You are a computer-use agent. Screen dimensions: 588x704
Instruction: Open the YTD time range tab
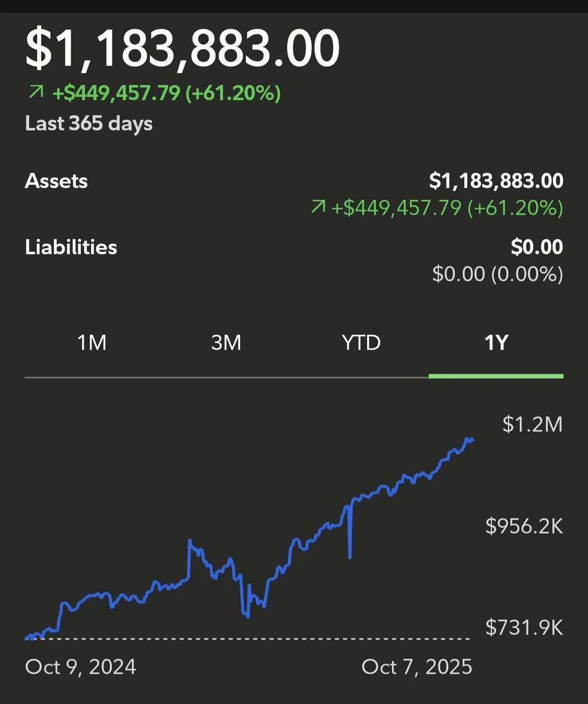(361, 343)
